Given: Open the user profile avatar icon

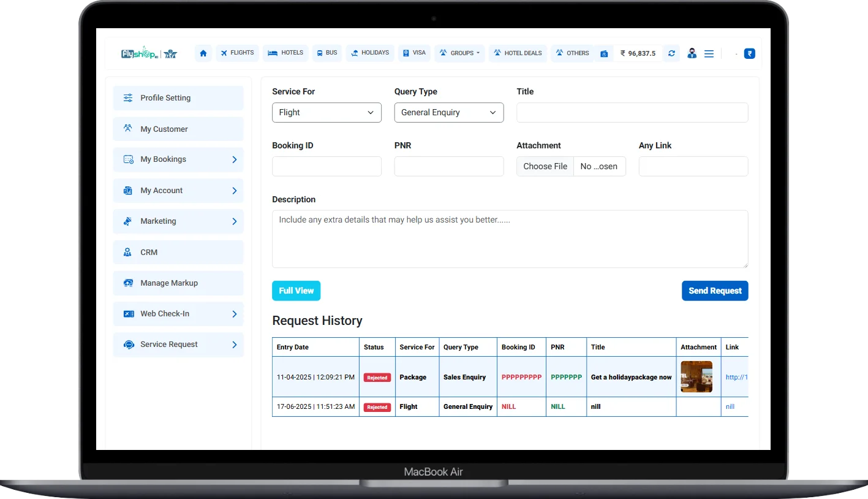Looking at the screenshot, I should click(692, 53).
